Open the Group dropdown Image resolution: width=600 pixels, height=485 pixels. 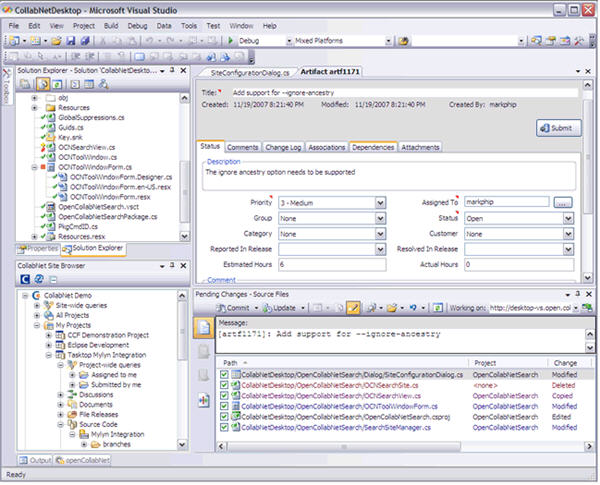coord(380,219)
